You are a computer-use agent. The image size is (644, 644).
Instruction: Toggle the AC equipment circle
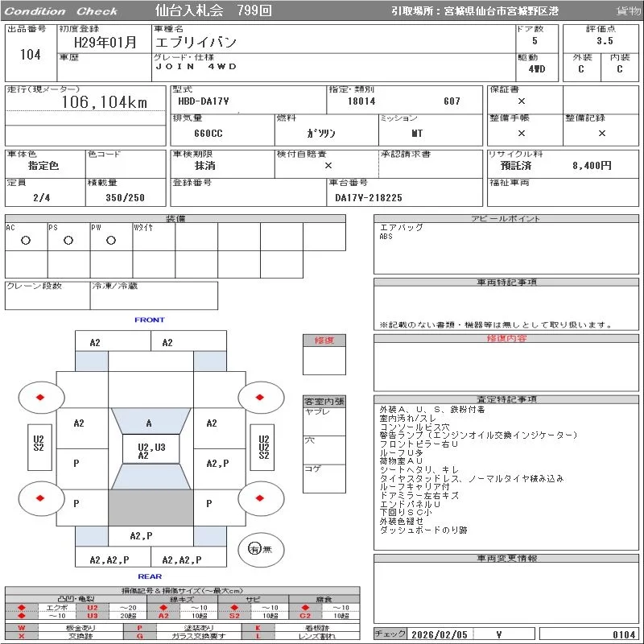pos(25,240)
